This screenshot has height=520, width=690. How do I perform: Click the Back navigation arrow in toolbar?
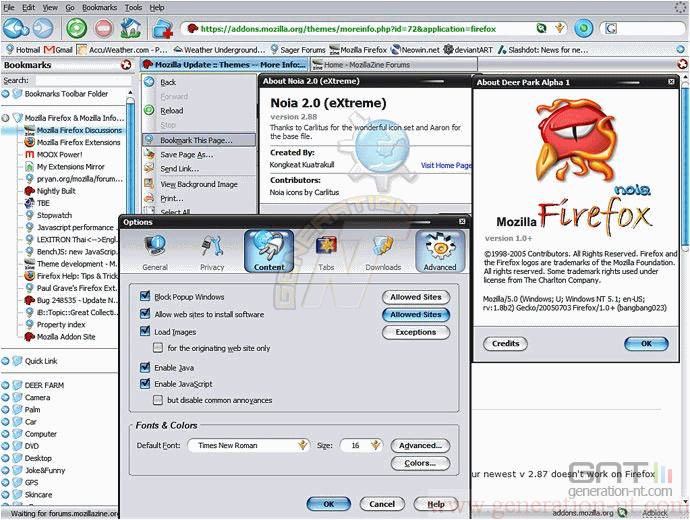[15, 29]
